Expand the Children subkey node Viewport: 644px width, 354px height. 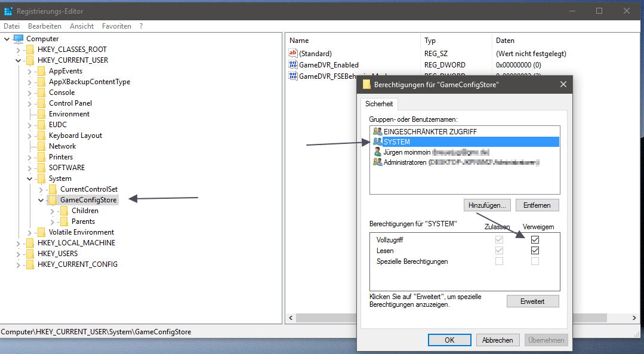click(53, 211)
